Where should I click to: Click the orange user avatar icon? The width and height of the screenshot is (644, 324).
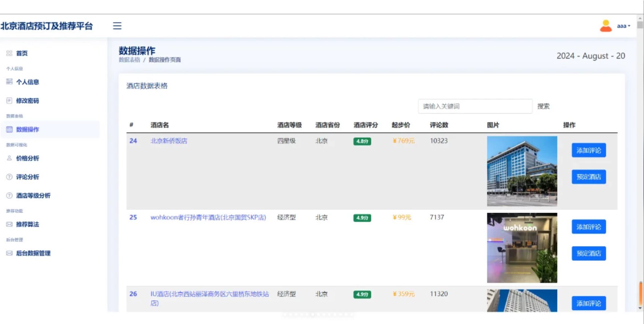pyautogui.click(x=606, y=26)
